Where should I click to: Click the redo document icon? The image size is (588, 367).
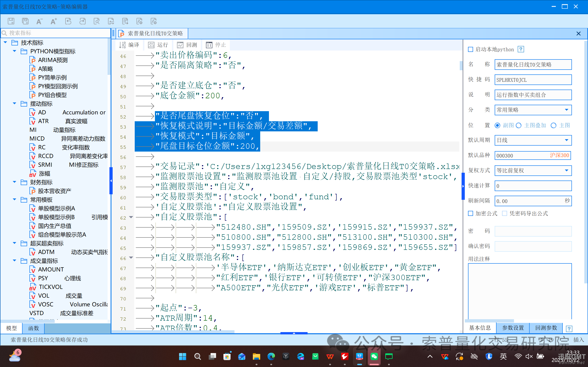83,21
